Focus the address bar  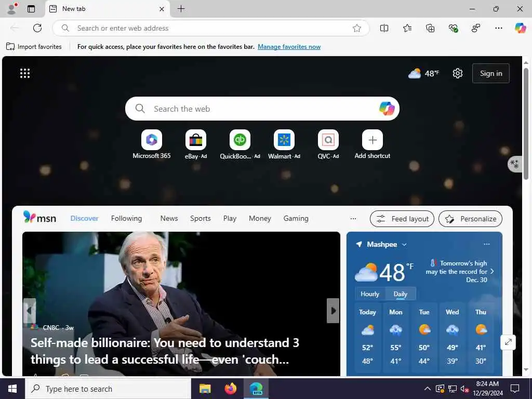[210, 28]
